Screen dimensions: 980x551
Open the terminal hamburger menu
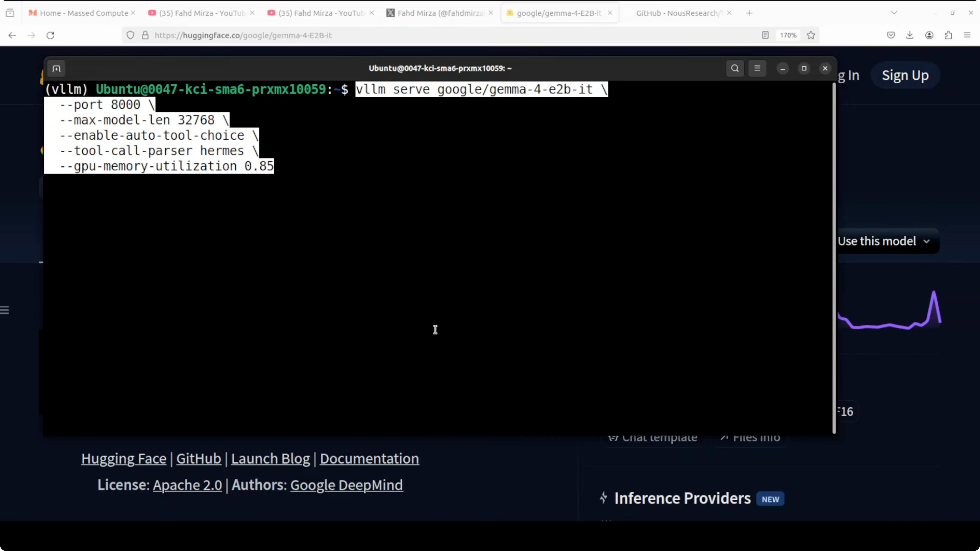[757, 68]
